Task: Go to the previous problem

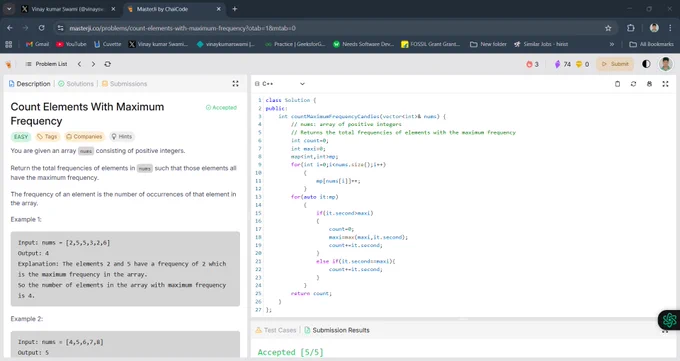Action: click(x=79, y=64)
